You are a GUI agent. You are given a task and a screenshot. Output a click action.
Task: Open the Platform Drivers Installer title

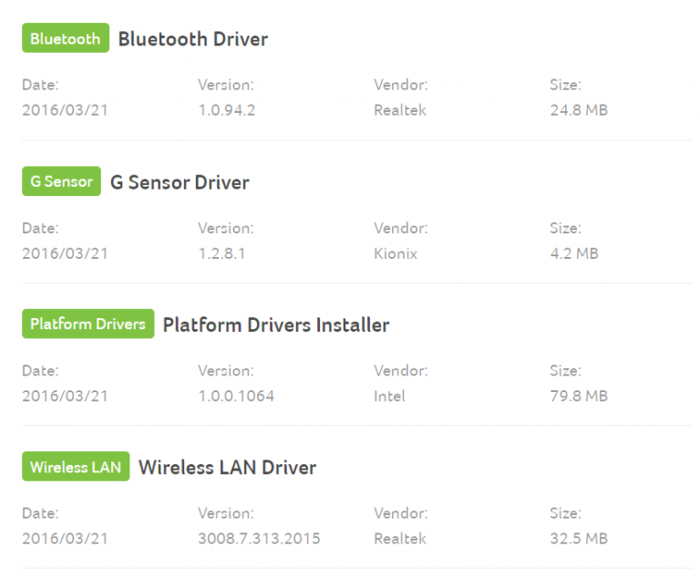point(276,325)
